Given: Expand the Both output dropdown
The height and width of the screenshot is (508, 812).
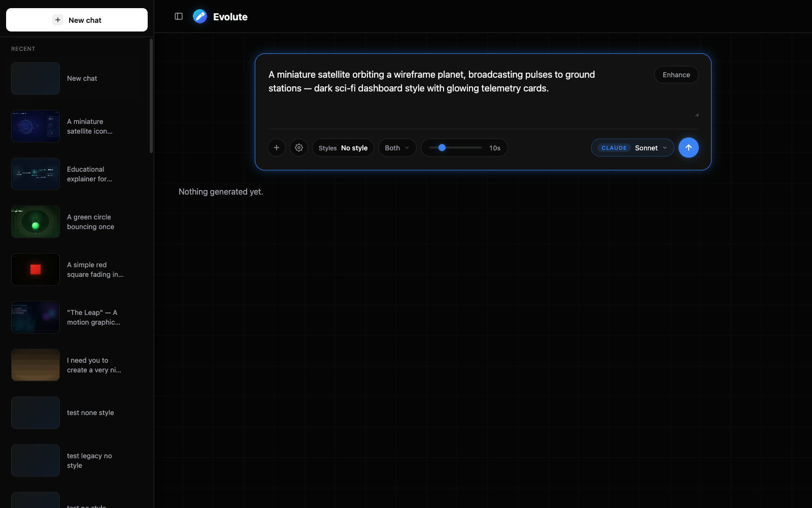Looking at the screenshot, I should 397,148.
